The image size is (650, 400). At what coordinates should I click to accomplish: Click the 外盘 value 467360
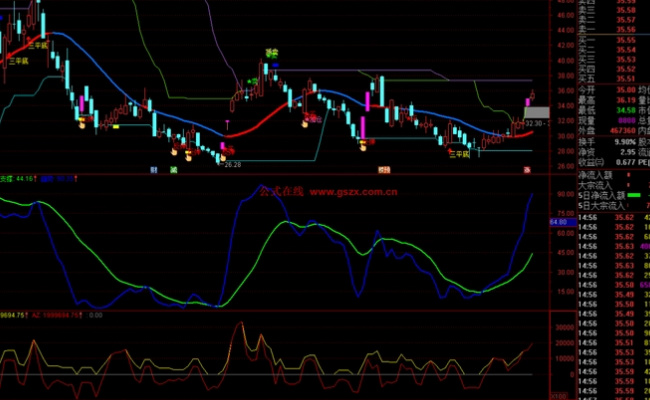point(623,131)
